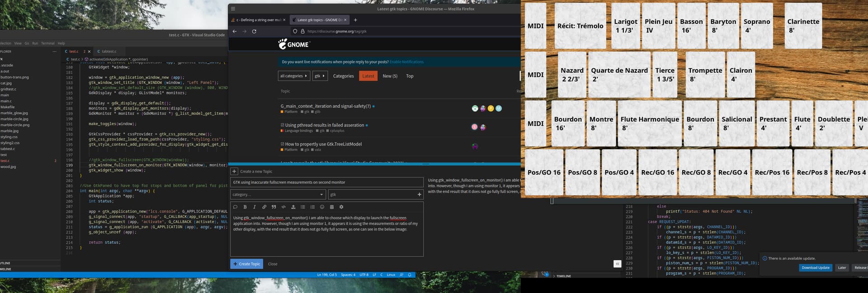
Task: Click the plus icon beside Create a new Topic
Action: coord(234,171)
